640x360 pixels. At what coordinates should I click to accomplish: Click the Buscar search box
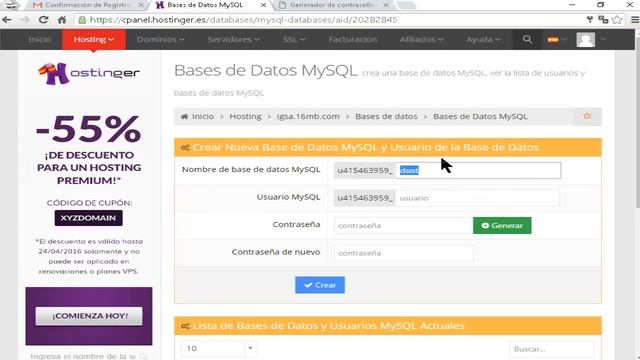pos(551,349)
